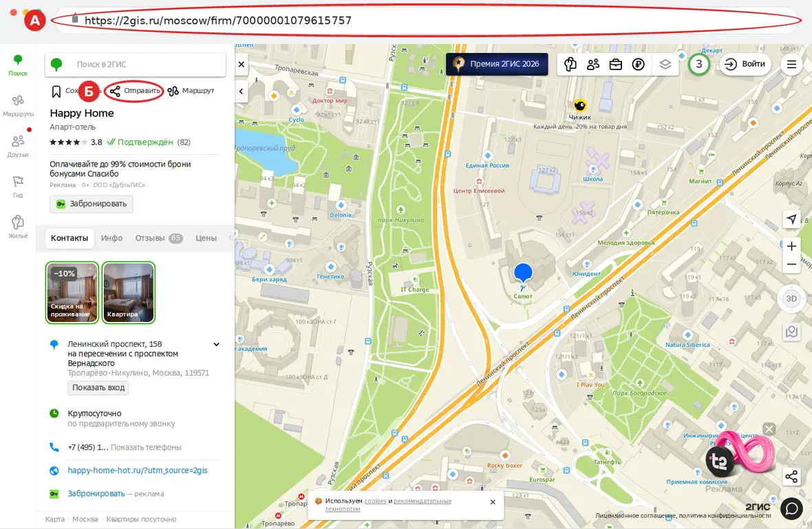812x529 pixels.
Task: Open happy-home-hot.ru website link
Action: tap(138, 471)
